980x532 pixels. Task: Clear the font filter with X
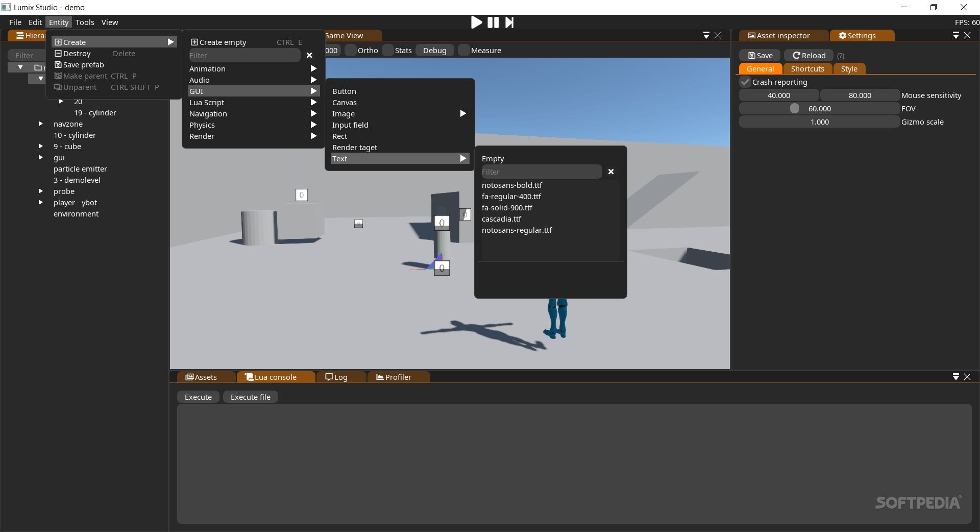[x=611, y=172]
